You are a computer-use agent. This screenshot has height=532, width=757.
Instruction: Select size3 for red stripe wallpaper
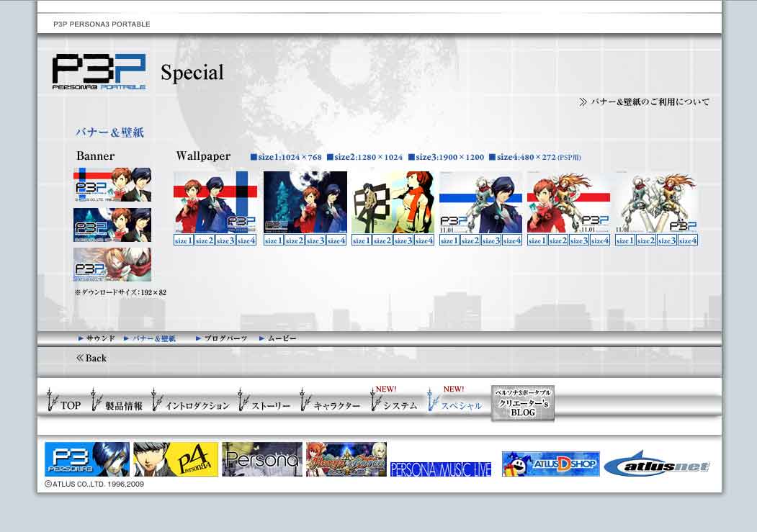pyautogui.click(x=579, y=240)
